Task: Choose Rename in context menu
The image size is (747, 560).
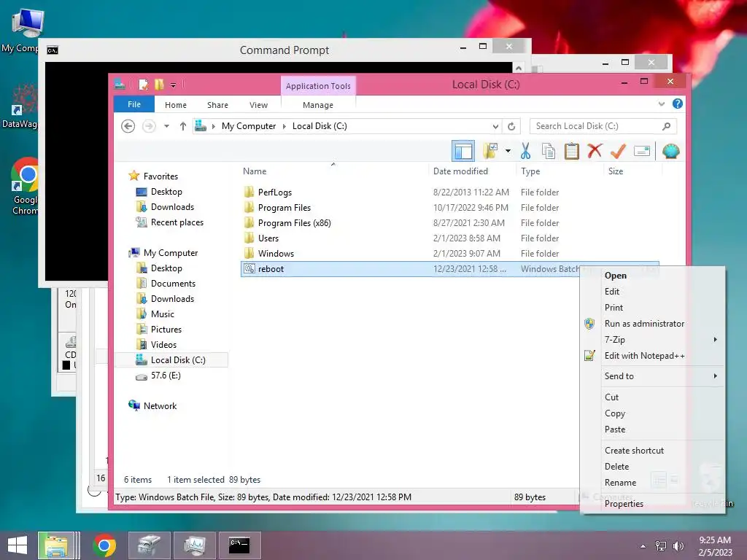Action: pos(653,483)
